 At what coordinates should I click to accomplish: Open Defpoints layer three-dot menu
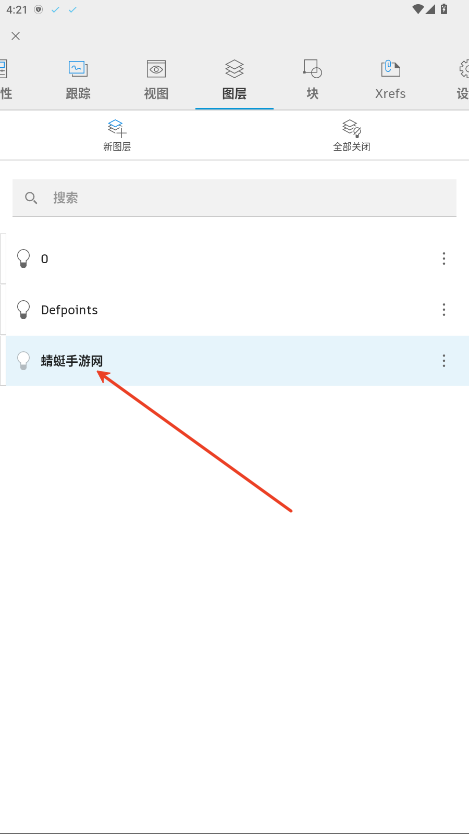coord(444,310)
